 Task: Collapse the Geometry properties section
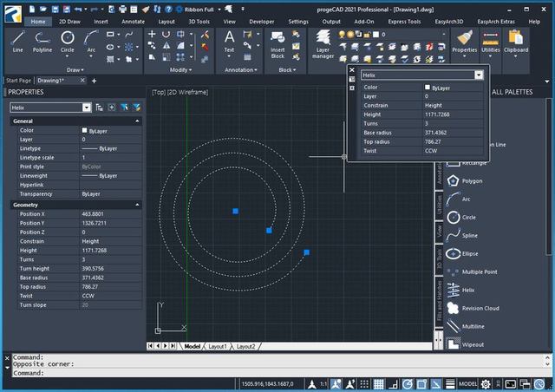137,205
